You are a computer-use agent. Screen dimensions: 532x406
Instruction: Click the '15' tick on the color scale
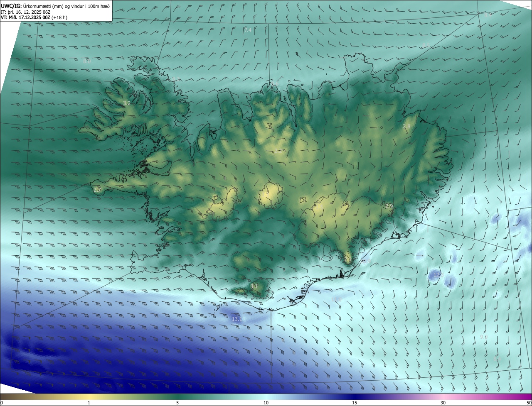[355, 403]
